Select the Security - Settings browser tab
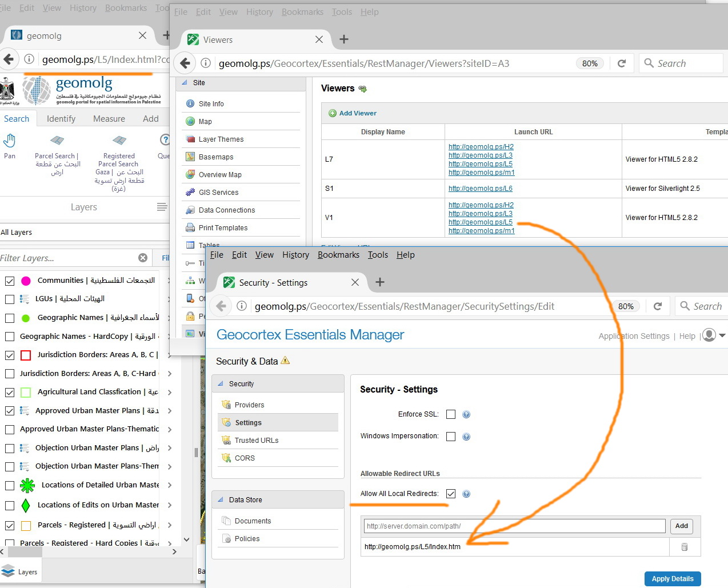The width and height of the screenshot is (728, 588). click(291, 282)
